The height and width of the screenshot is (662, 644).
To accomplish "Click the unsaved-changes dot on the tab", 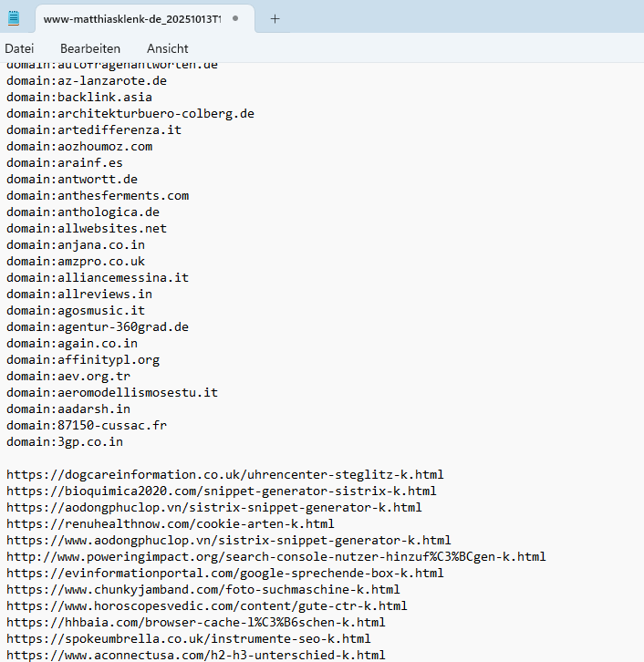I will coord(235,18).
